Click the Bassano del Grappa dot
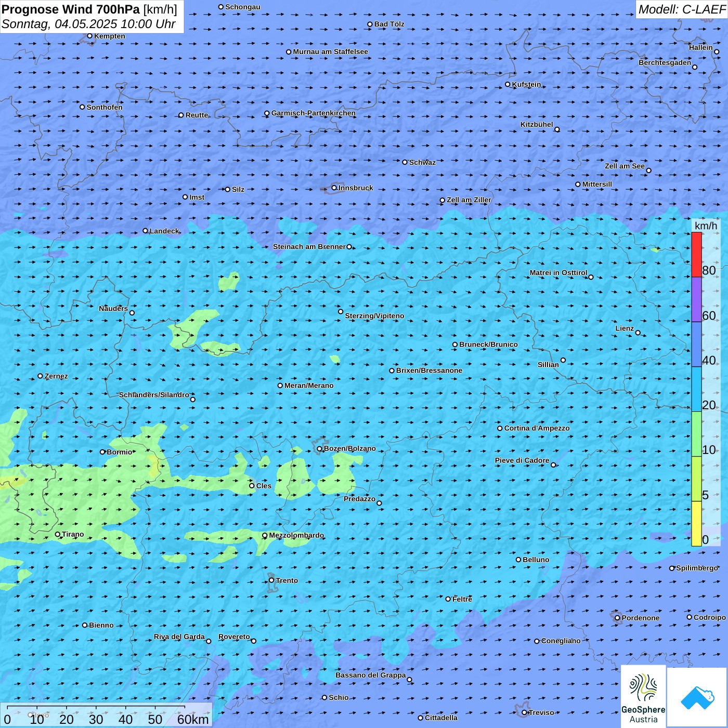This screenshot has height=728, width=728. [409, 680]
